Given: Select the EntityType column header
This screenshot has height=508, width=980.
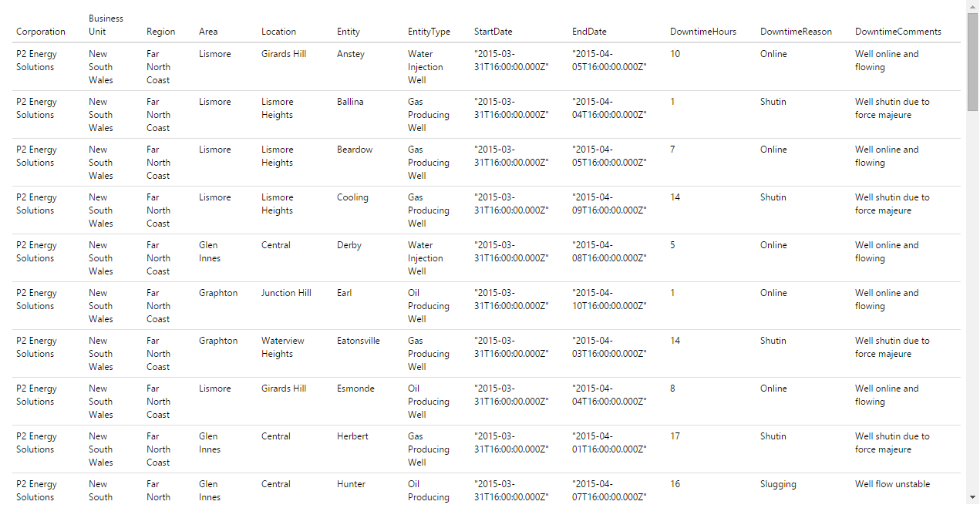Looking at the screenshot, I should (x=429, y=32).
